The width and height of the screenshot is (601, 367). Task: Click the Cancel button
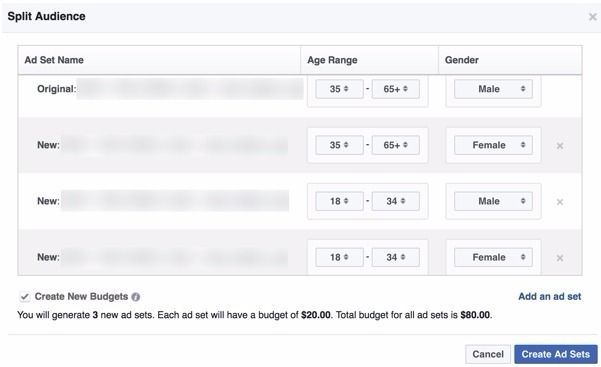coord(488,354)
